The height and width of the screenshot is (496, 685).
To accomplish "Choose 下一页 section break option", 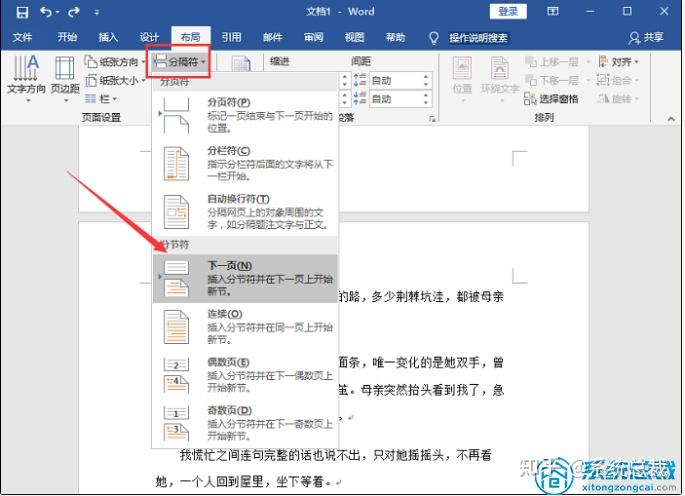I will 245,278.
